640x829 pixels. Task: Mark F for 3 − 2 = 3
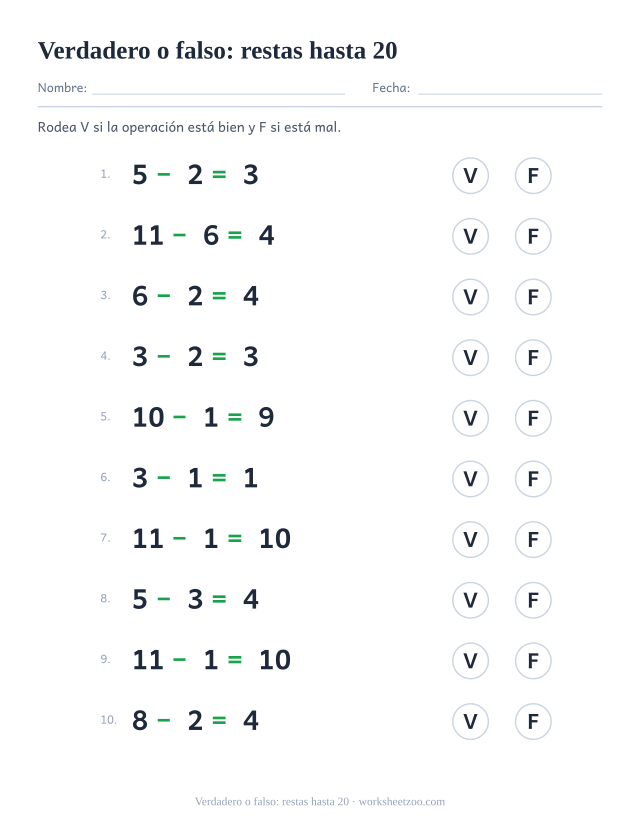pyautogui.click(x=533, y=357)
